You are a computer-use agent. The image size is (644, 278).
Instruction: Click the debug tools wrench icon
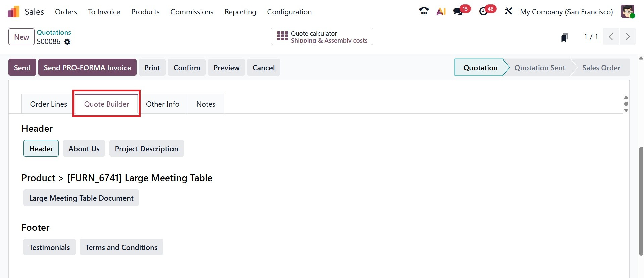click(x=508, y=12)
